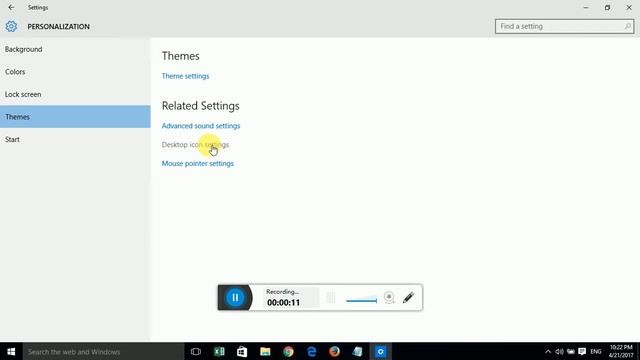Viewport: 640px width, 360px height.
Task: Click the active Settings taskbar icon
Action: (x=380, y=351)
